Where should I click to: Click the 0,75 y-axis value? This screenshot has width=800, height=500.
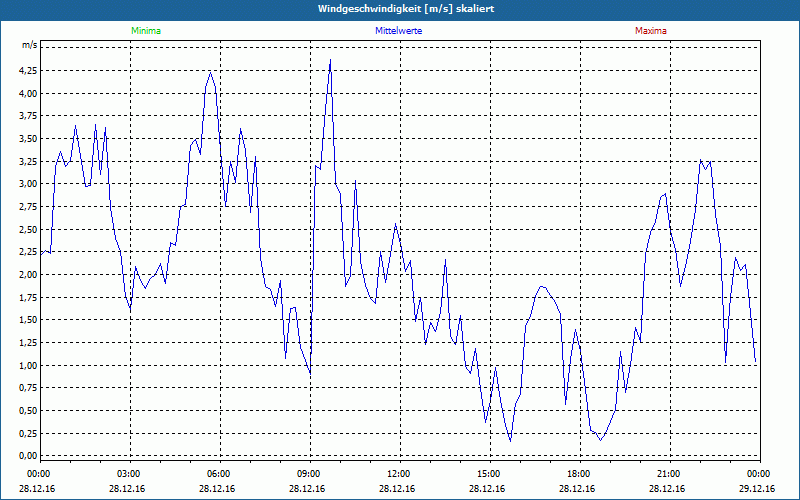pyautogui.click(x=28, y=388)
